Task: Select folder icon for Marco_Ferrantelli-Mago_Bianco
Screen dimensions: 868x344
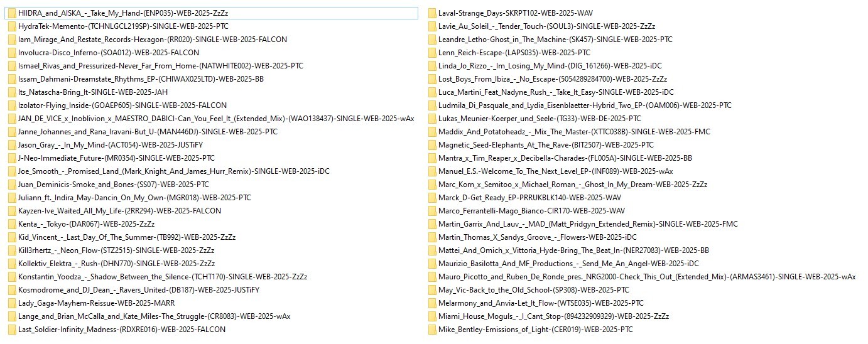Action: tap(432, 211)
